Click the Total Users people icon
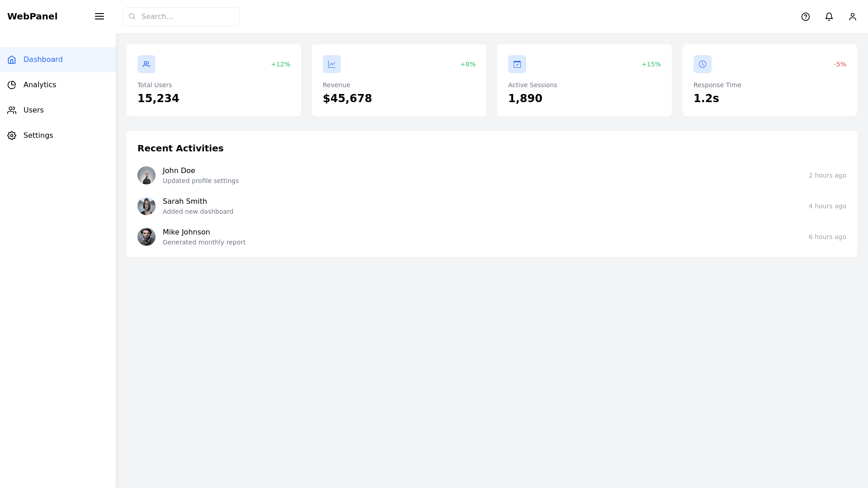Viewport: 868px width, 488px height. pyautogui.click(x=146, y=64)
